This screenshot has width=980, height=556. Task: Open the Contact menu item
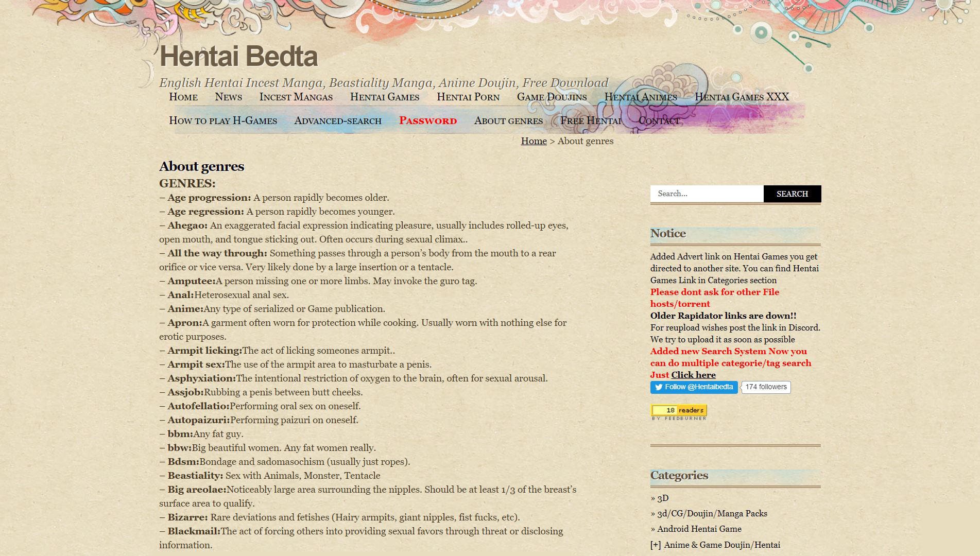[x=659, y=120]
